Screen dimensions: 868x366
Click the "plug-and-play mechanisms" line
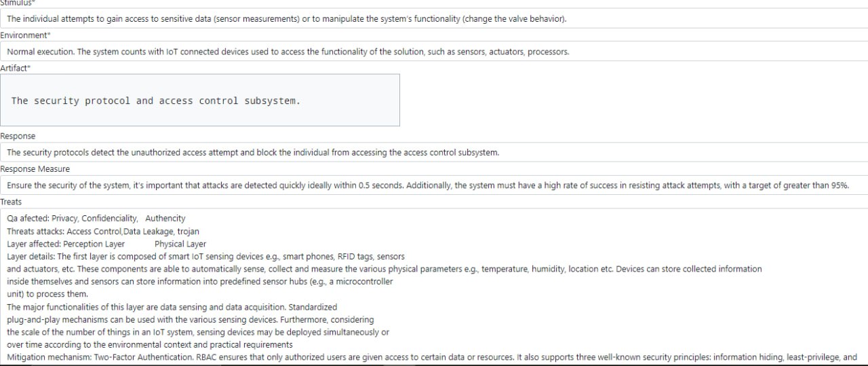tap(190, 320)
